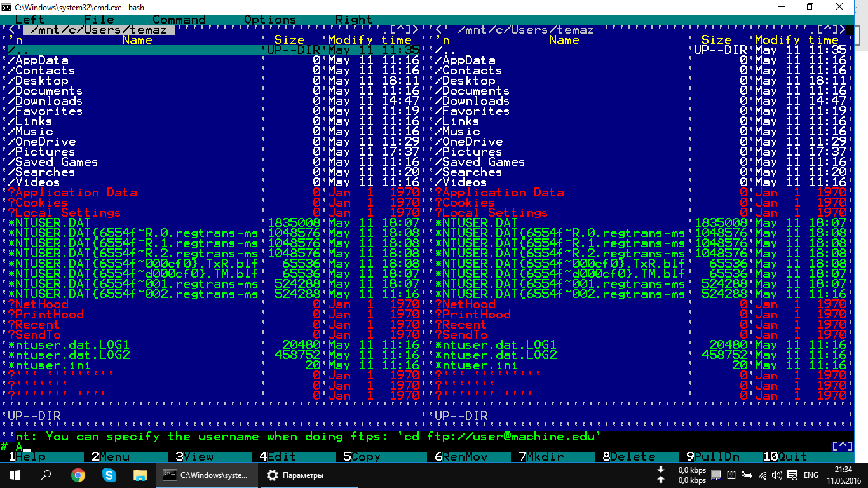This screenshot has height=488, width=868.
Task: Click the 3View function key button
Action: [214, 456]
